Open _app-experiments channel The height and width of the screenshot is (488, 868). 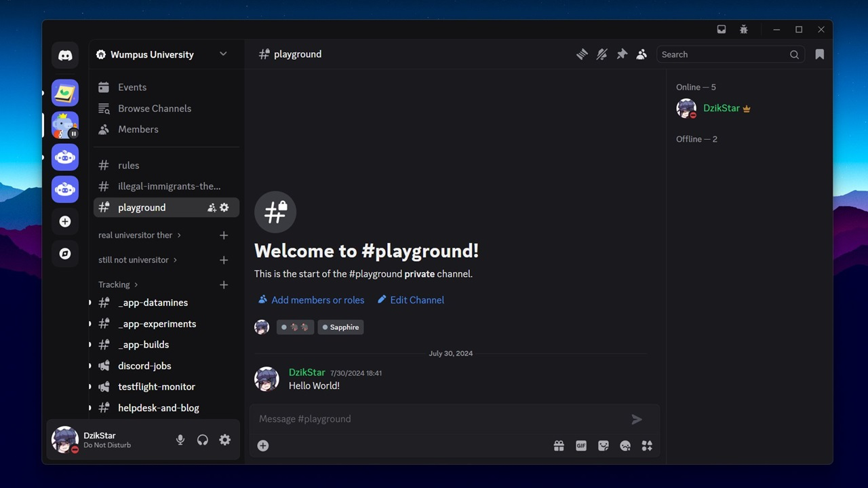pos(166,324)
